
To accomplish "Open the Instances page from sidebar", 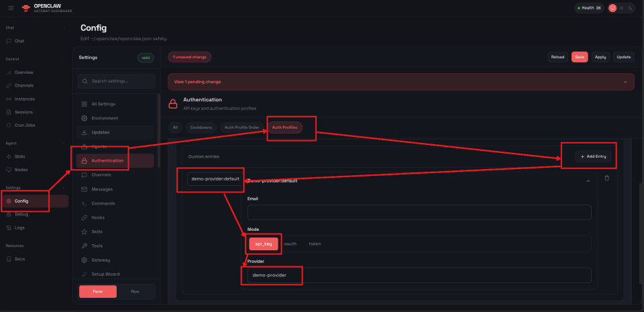I will (24, 99).
